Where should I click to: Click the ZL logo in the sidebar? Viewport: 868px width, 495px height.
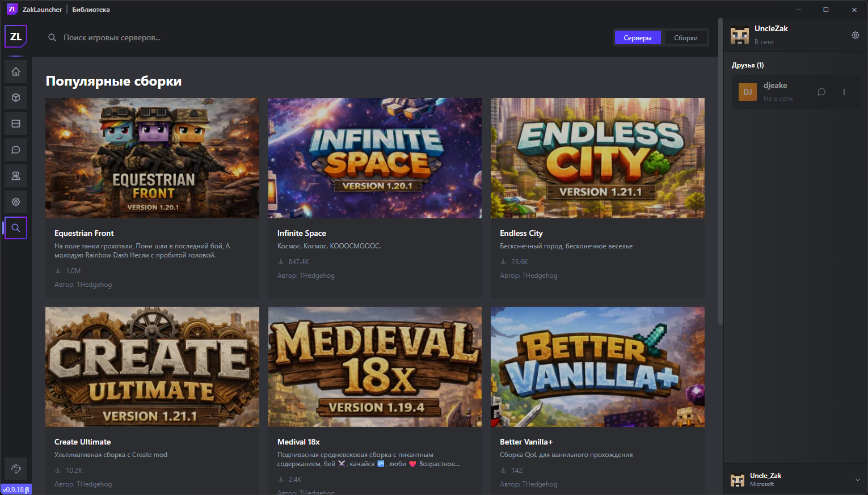(x=16, y=37)
